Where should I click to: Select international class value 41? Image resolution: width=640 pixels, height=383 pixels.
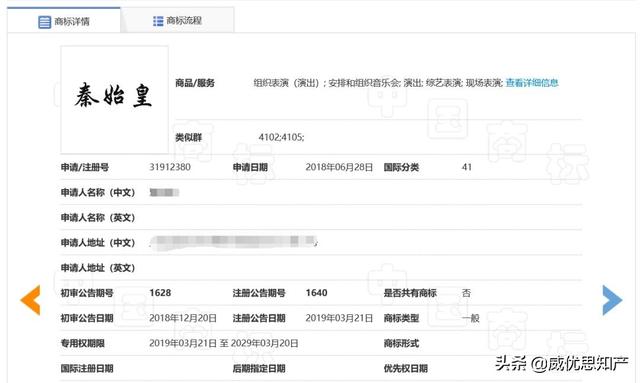[467, 167]
